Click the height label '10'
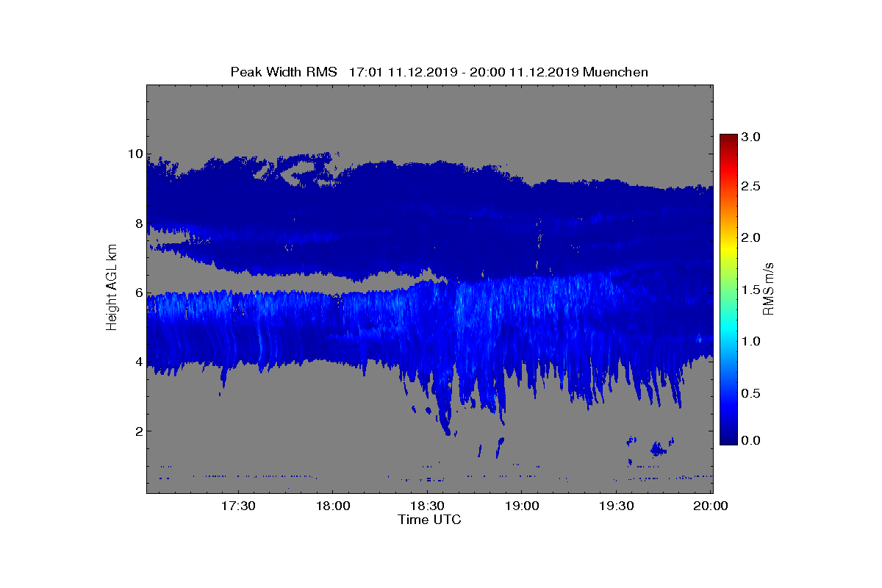 pos(135,154)
